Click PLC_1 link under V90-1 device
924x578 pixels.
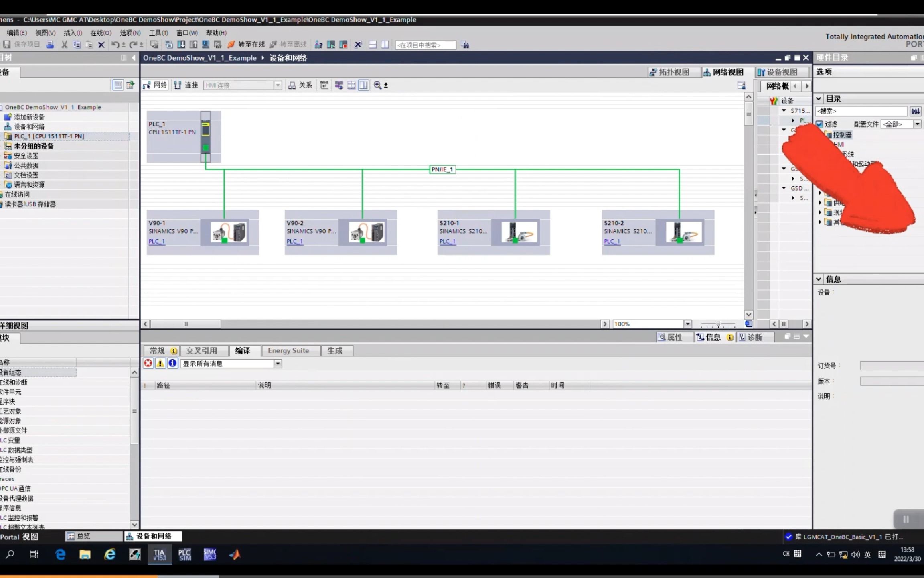pyautogui.click(x=157, y=241)
